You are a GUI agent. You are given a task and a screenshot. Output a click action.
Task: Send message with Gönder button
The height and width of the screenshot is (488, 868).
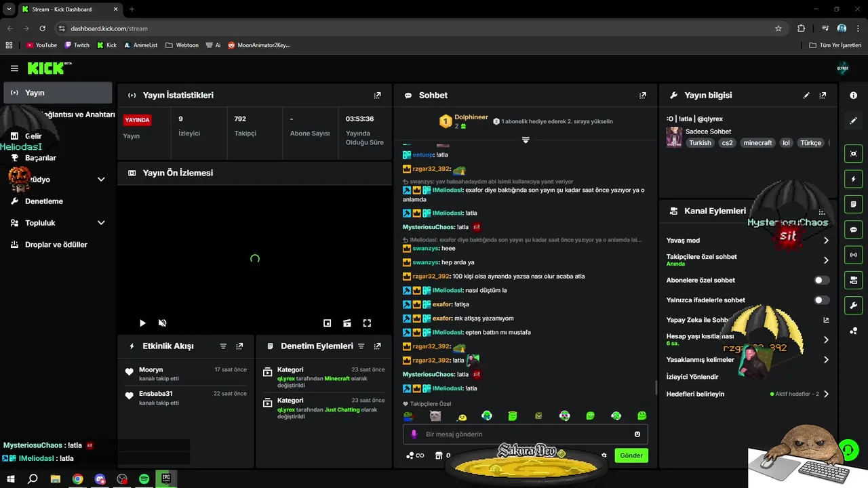(631, 455)
